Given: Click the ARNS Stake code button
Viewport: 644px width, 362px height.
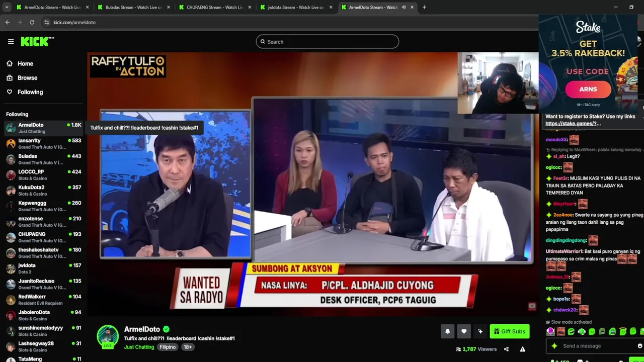Looking at the screenshot, I should (x=588, y=89).
